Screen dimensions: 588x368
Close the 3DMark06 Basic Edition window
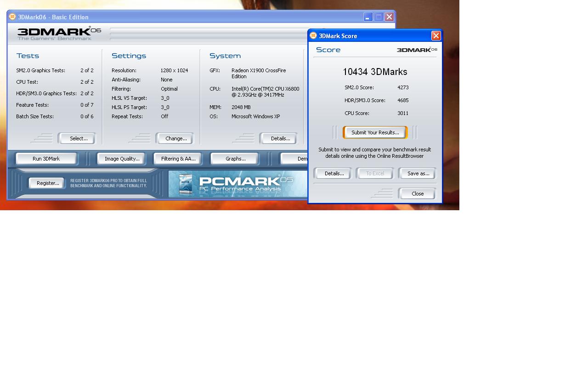point(389,17)
